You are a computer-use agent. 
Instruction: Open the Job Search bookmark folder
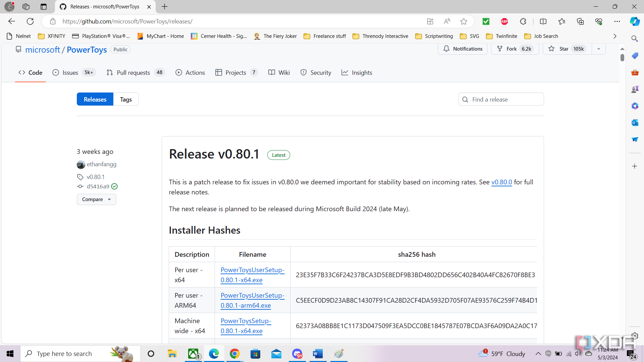[541, 36]
